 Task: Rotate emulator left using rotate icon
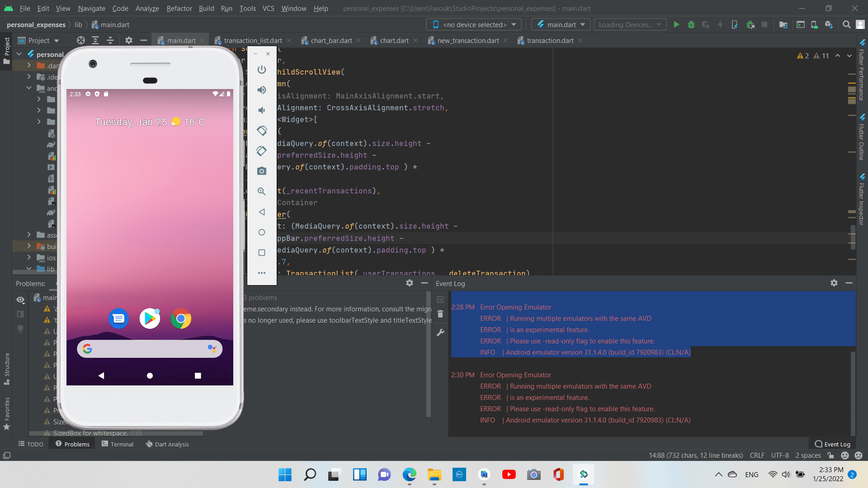[261, 131]
